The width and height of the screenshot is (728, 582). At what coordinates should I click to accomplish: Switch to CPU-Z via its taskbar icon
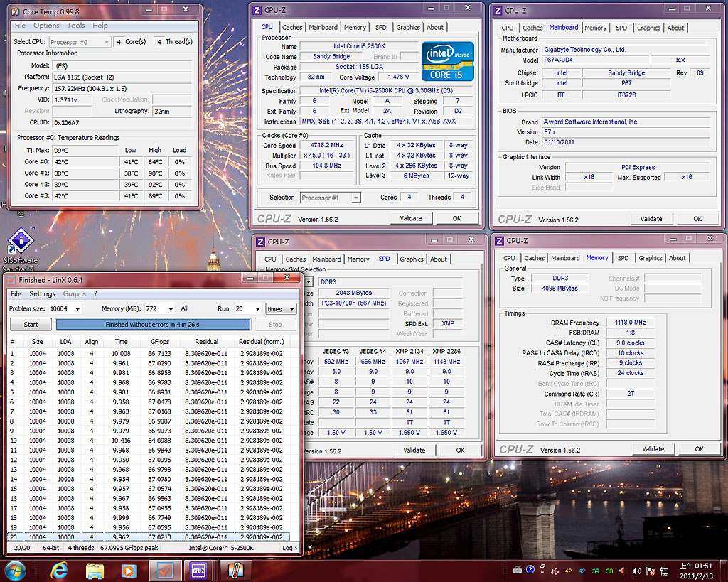point(199,571)
